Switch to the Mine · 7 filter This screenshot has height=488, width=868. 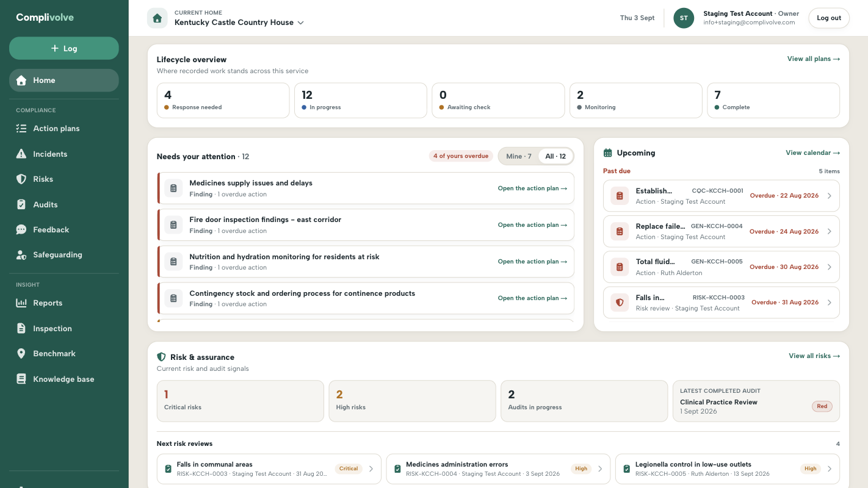(x=519, y=156)
